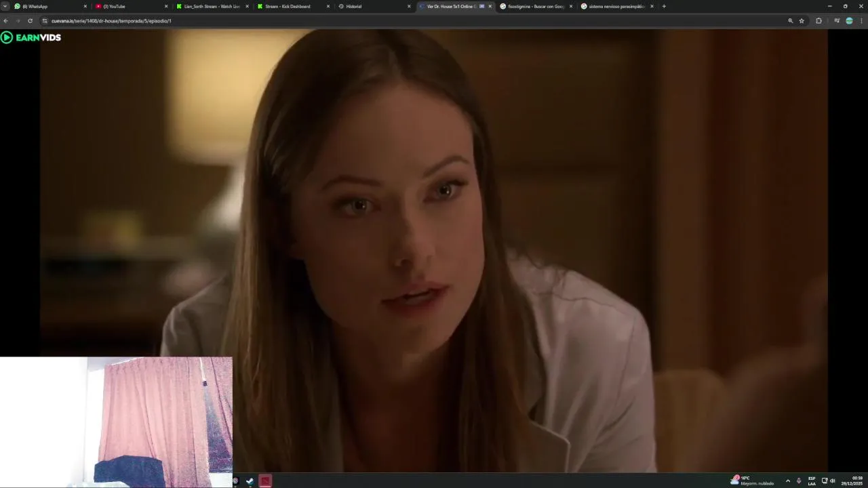Open the red app in taskbar
This screenshot has width=868, height=488.
pyautogui.click(x=265, y=481)
